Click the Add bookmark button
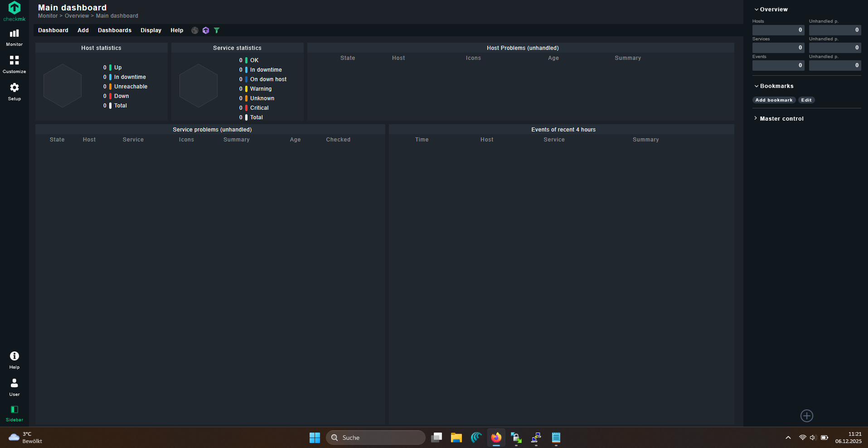 tap(774, 100)
